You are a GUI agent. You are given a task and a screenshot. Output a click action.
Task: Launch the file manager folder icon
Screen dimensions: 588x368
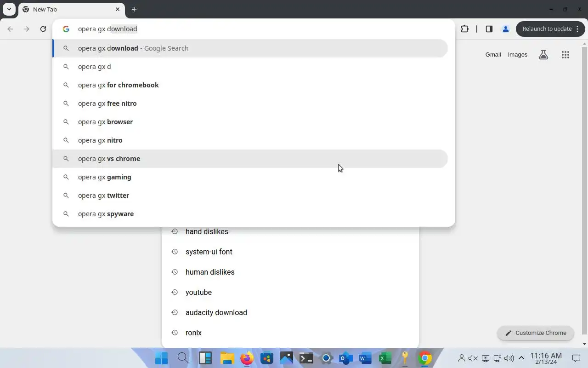[x=227, y=358]
